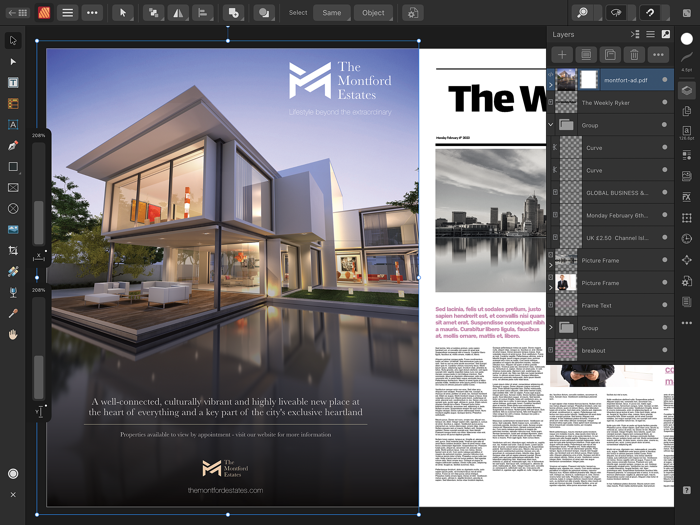Delete selected layer with trash button
The image size is (700, 525).
(634, 54)
